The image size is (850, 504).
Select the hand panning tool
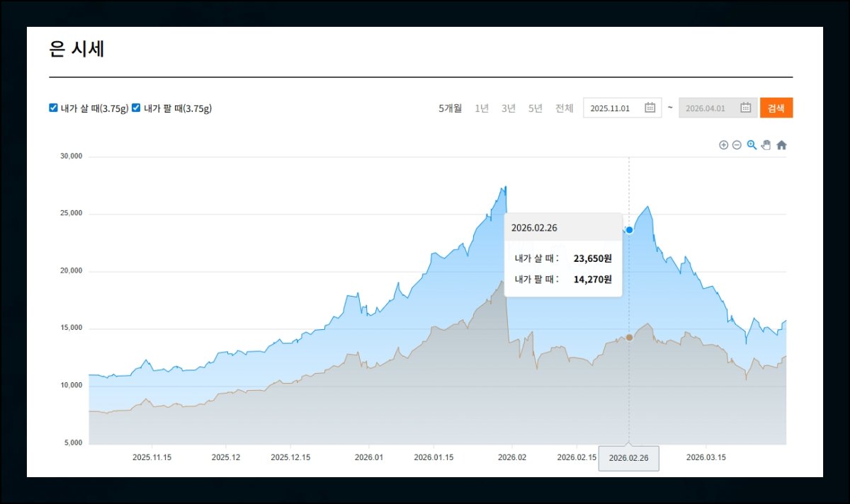click(x=766, y=145)
